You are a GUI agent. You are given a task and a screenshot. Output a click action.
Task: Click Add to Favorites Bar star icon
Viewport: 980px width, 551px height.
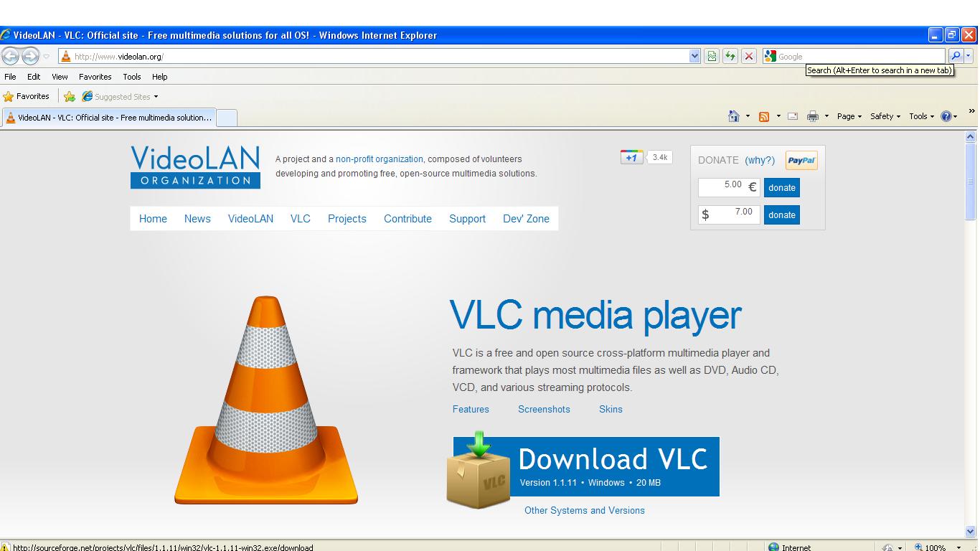tap(70, 96)
